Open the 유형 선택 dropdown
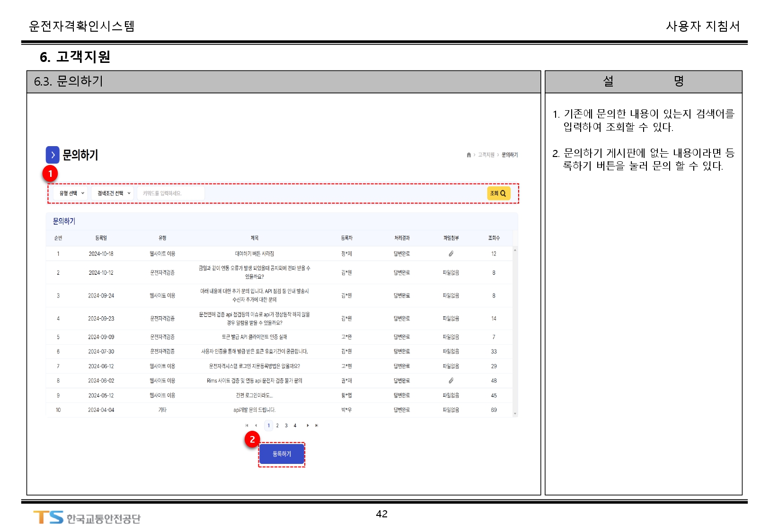This screenshot has width=769, height=532. tap(71, 193)
